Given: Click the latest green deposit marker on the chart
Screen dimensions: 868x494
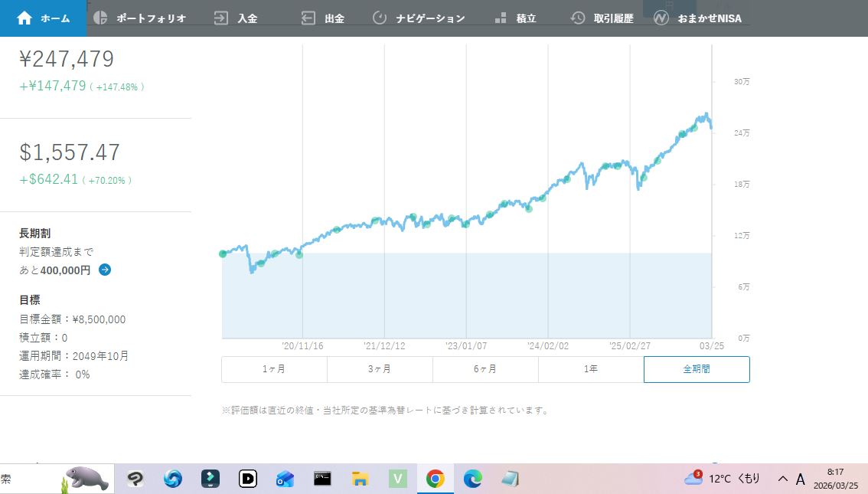Looking at the screenshot, I should 693,128.
